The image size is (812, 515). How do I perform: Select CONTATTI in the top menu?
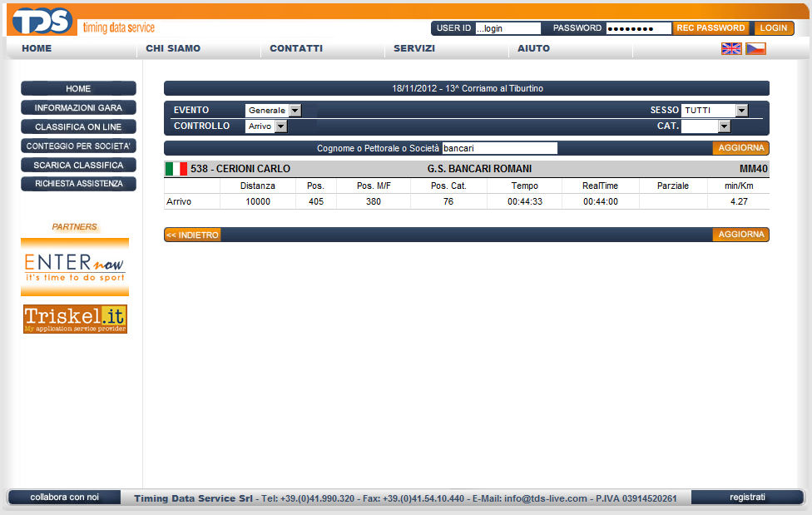pyautogui.click(x=296, y=48)
